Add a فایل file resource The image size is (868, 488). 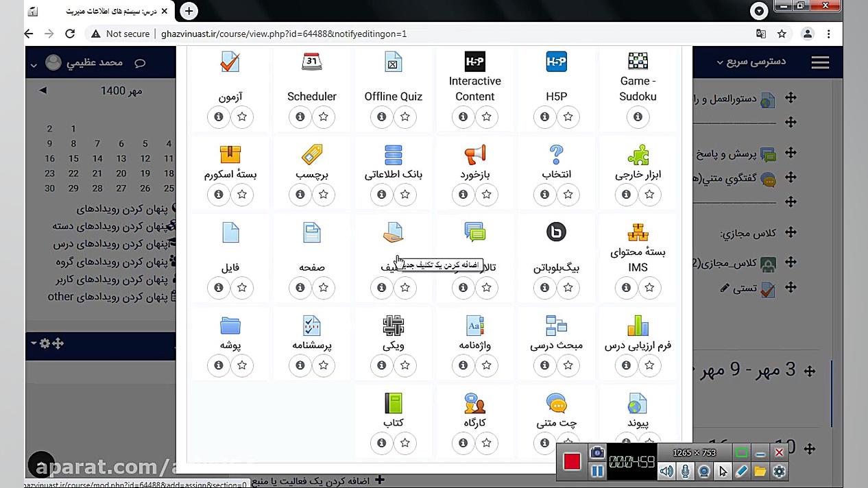(230, 232)
